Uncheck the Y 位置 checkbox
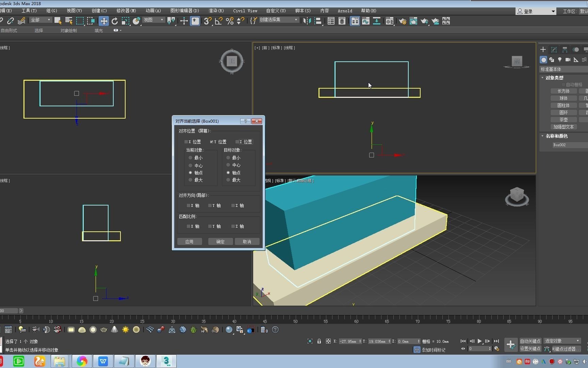 coord(212,142)
